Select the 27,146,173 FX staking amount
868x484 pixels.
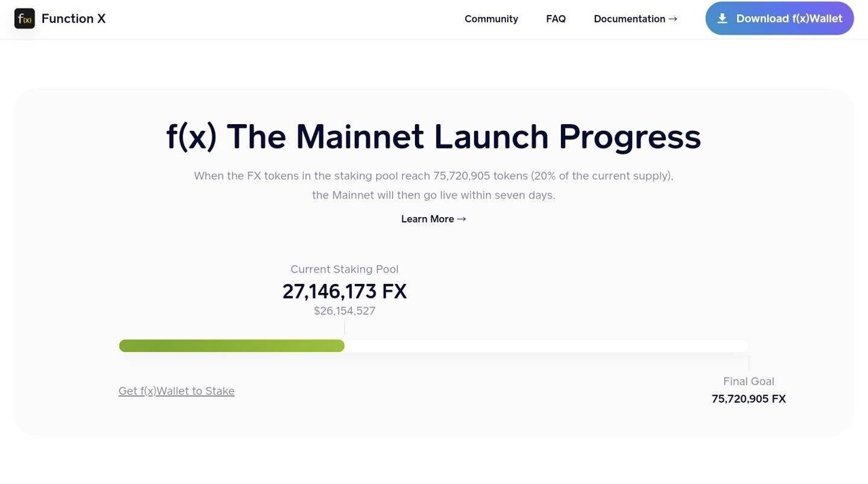click(344, 291)
